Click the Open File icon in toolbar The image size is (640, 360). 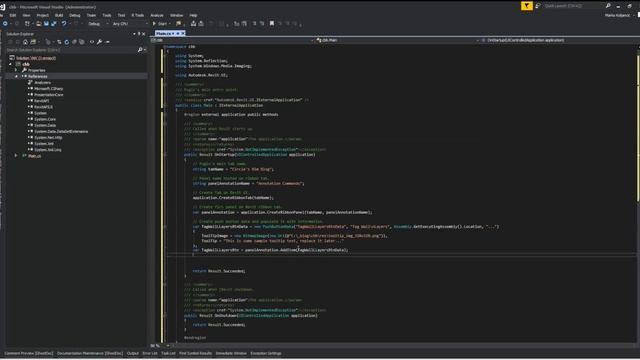[x=38, y=24]
